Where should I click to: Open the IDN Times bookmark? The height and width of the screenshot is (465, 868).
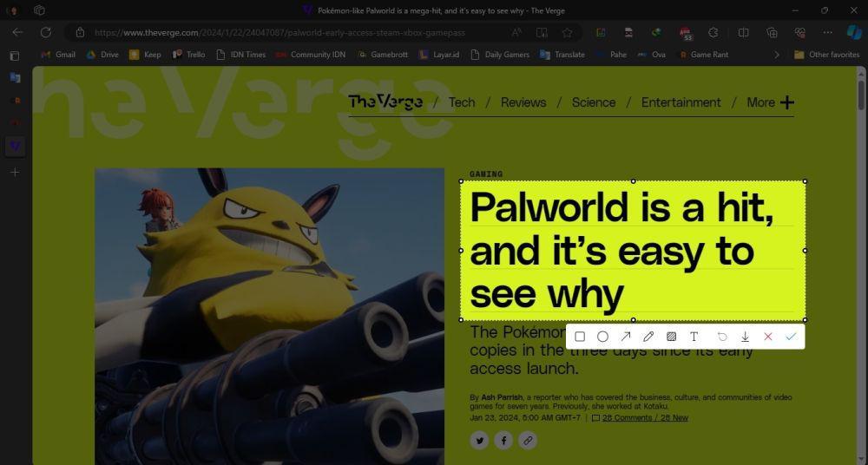point(240,55)
